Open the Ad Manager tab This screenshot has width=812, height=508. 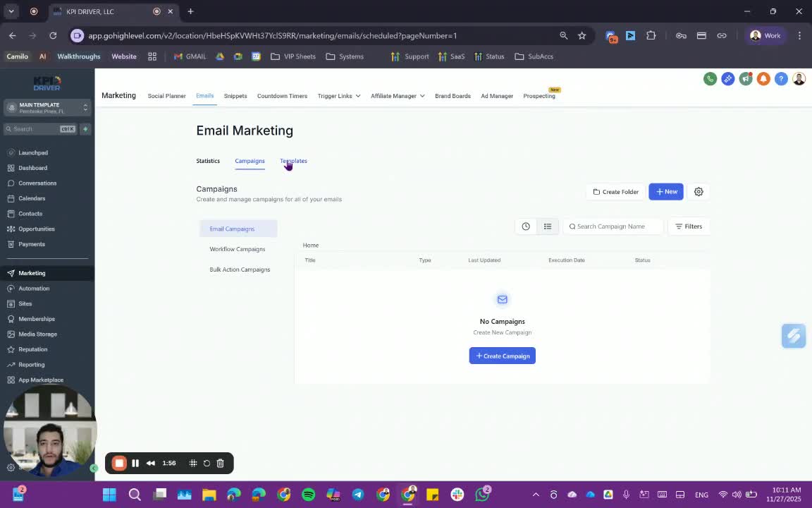pyautogui.click(x=497, y=96)
